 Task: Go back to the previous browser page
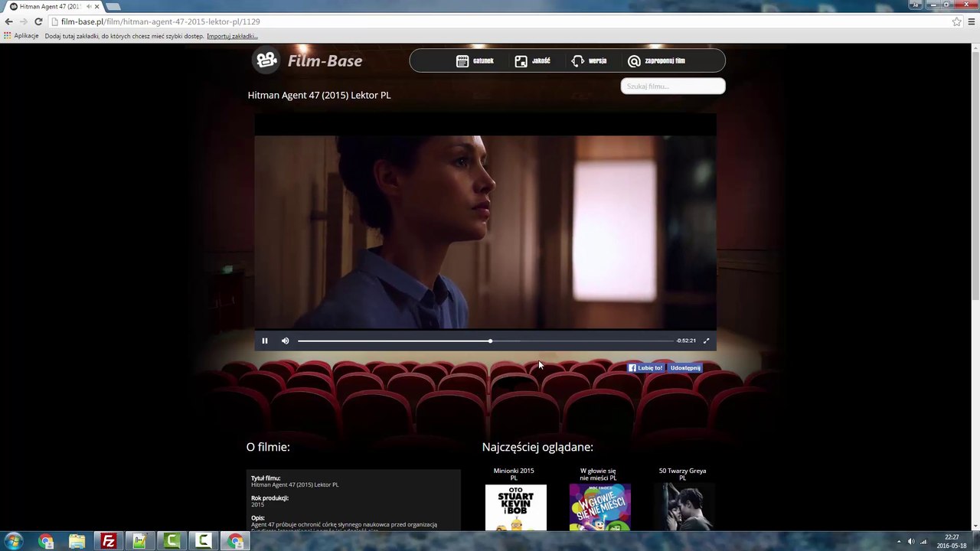pos(9,21)
